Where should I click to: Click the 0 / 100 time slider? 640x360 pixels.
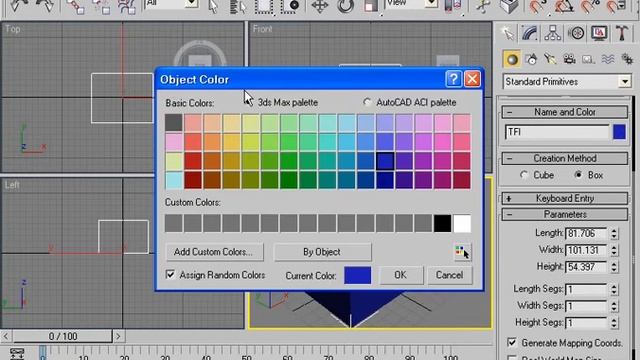[63, 336]
